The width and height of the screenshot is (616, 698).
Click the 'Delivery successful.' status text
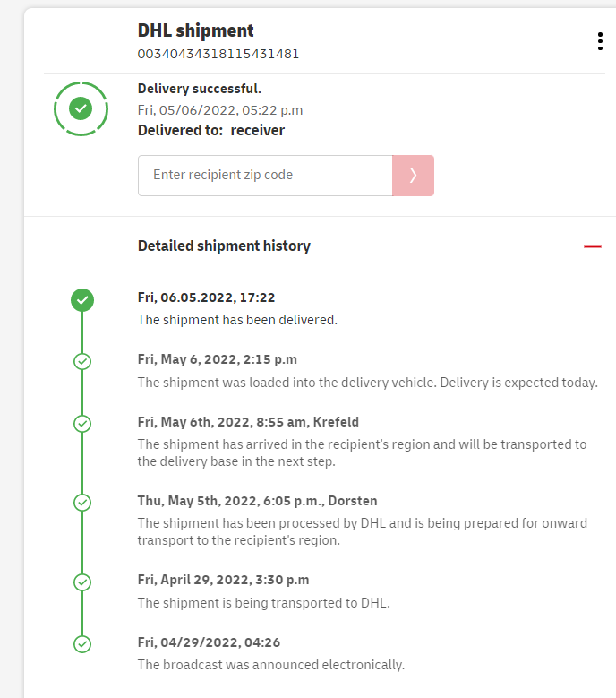[200, 89]
